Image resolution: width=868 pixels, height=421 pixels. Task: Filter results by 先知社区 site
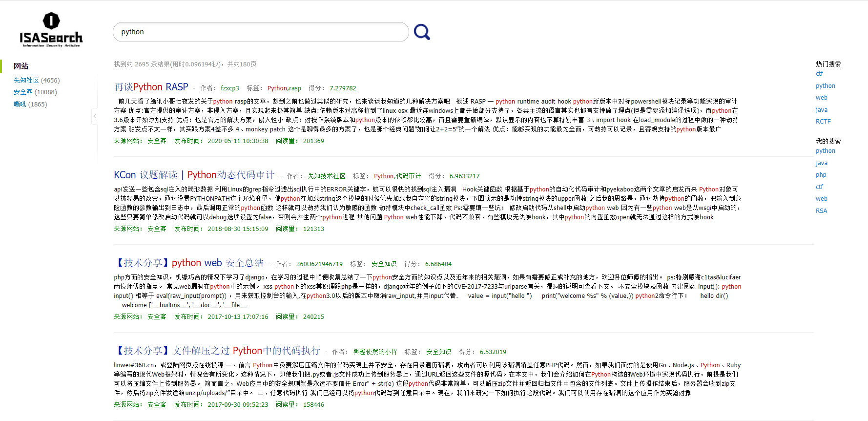pyautogui.click(x=37, y=80)
